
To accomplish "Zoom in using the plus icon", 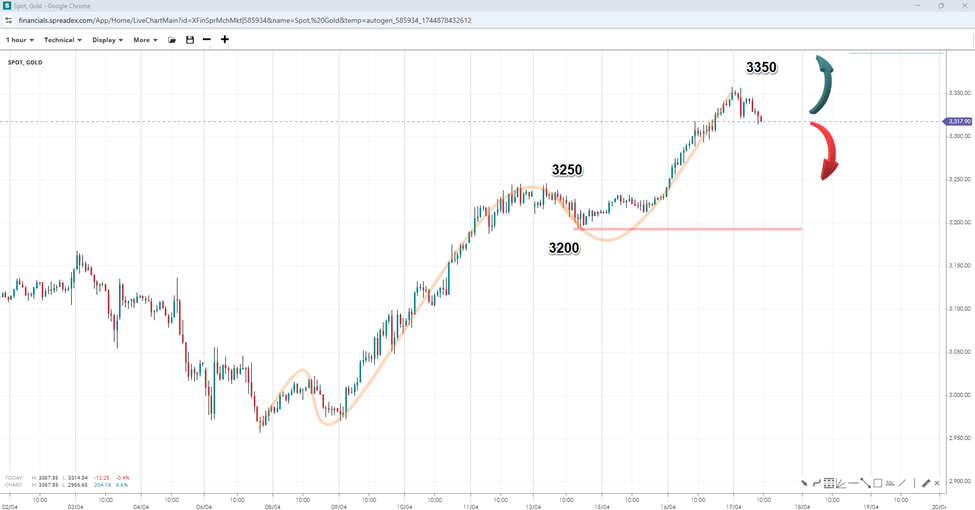I will coord(225,40).
